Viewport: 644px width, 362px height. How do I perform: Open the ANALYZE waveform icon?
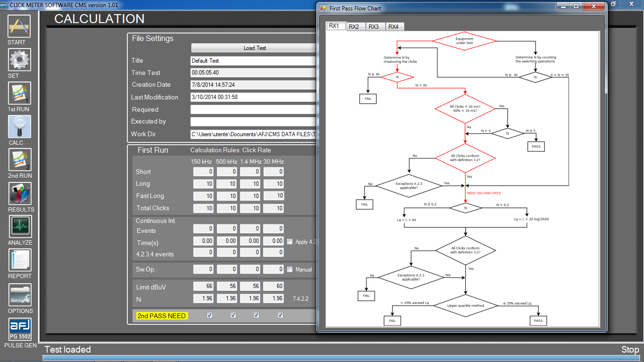pyautogui.click(x=20, y=227)
